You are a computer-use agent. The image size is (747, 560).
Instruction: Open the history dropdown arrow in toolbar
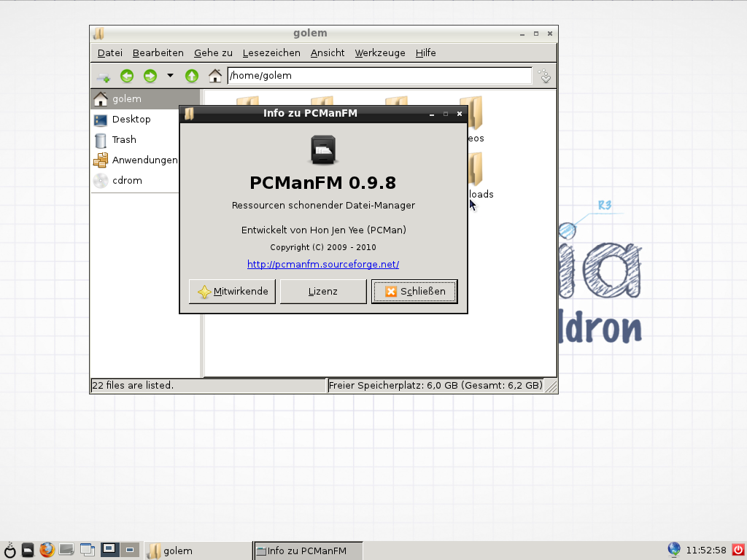tap(170, 76)
